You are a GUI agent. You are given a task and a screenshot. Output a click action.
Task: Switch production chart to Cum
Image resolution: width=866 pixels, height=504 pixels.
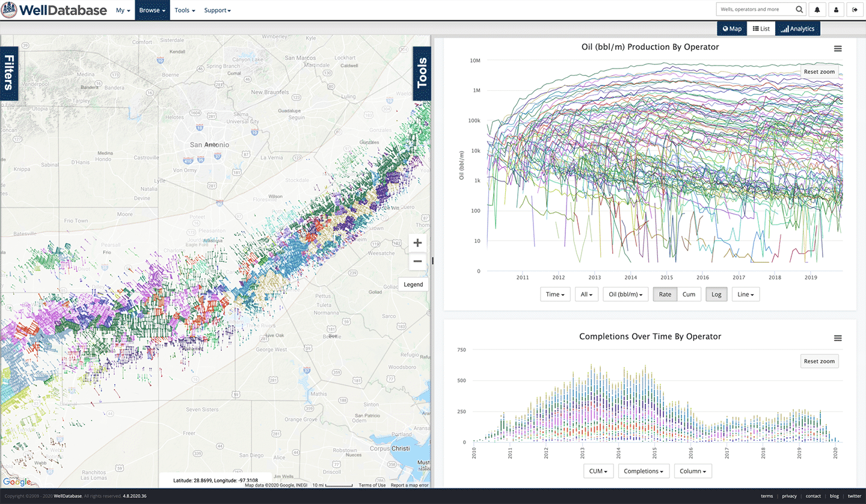(x=689, y=294)
